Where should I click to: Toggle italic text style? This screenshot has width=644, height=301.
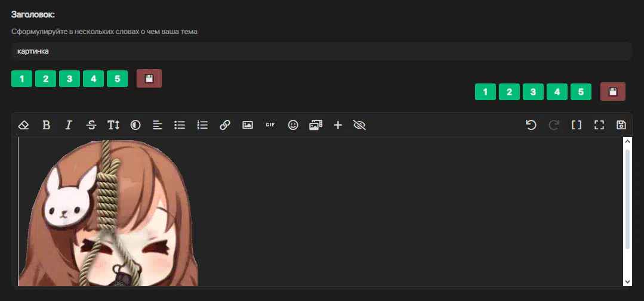pyautogui.click(x=69, y=125)
